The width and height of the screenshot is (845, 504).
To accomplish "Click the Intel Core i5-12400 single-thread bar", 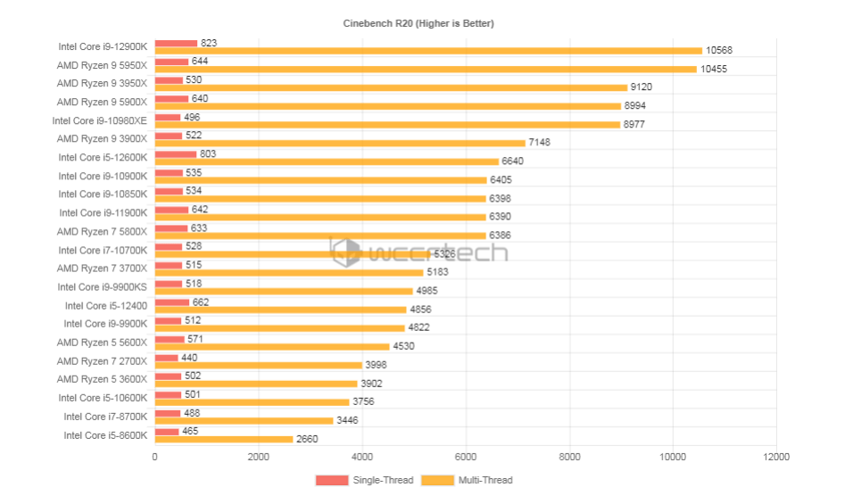I will [x=172, y=302].
